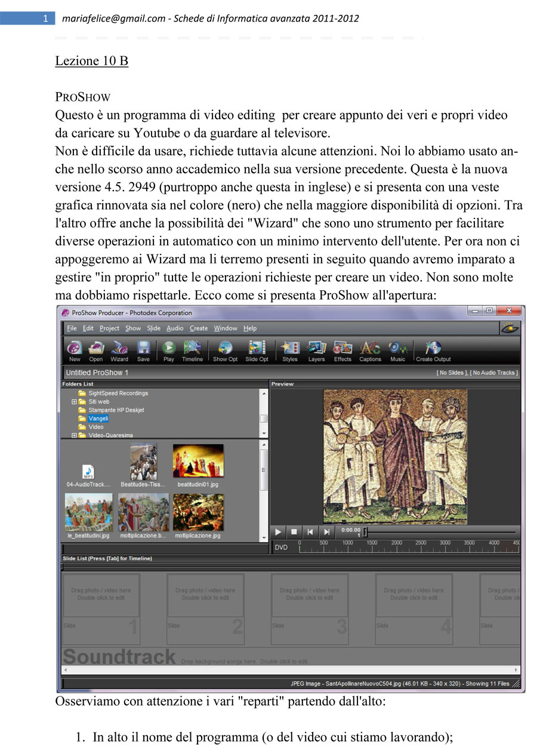Expand the Video-Quaresima folder node
This screenshot has height=756, width=537.
click(x=74, y=435)
